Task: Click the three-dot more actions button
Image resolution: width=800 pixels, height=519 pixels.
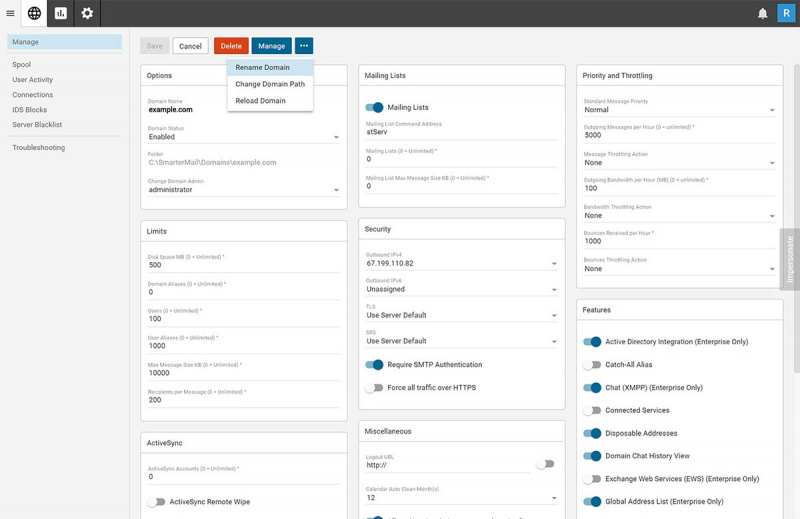Action: (304, 46)
